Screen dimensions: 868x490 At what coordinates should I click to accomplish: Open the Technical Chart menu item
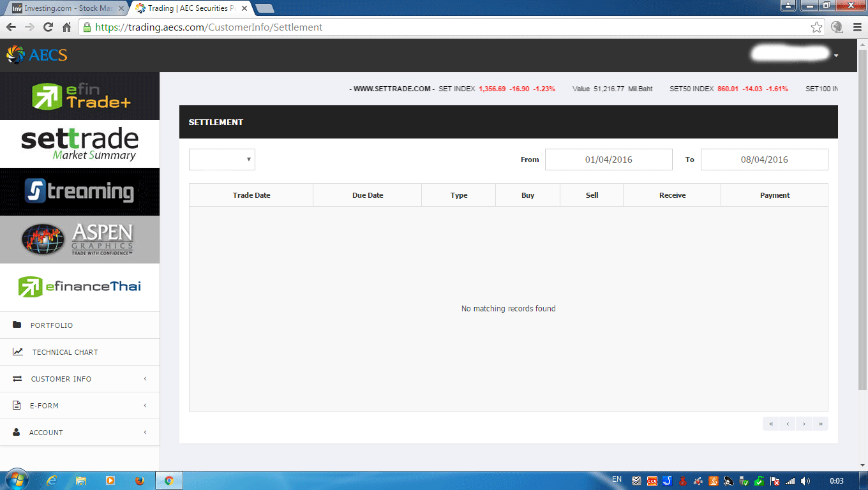[80, 352]
